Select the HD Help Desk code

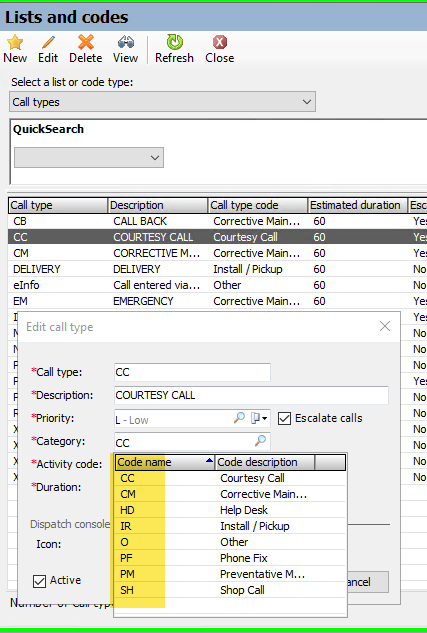[x=230, y=510]
